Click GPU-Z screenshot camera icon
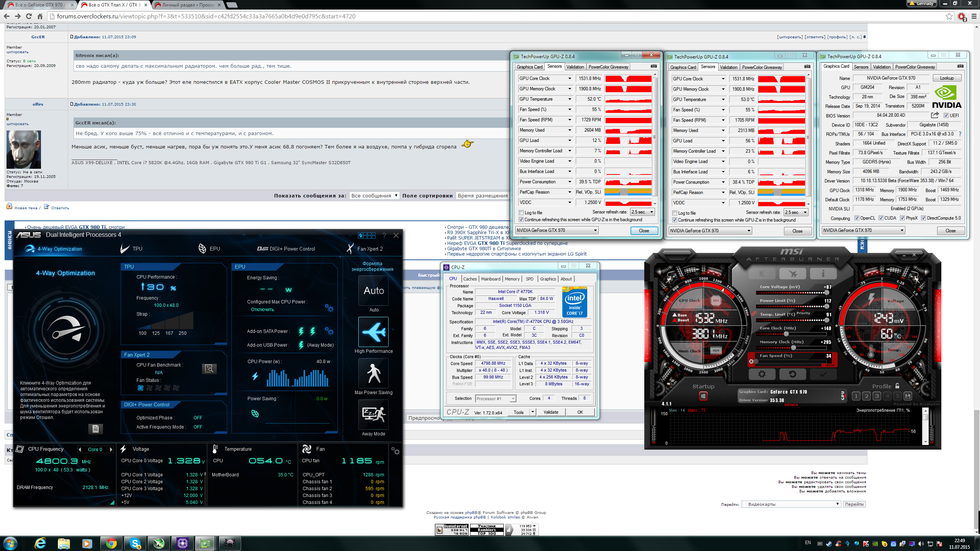This screenshot has width=980, height=551. (654, 67)
